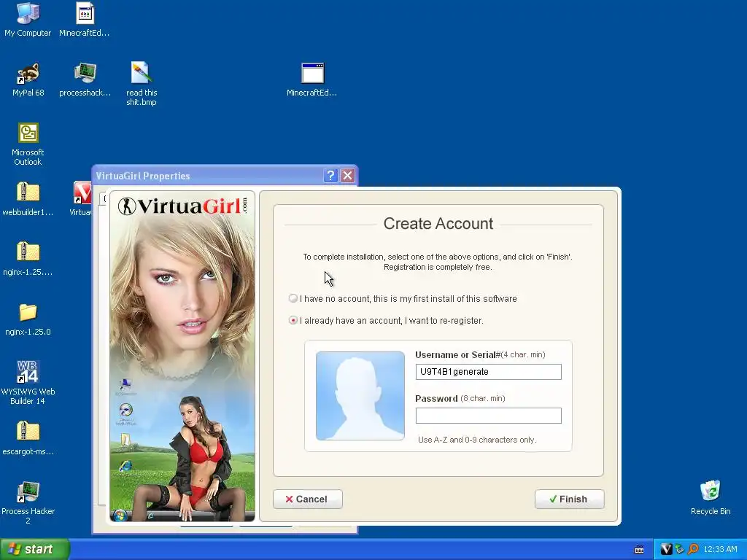
Task: Open the on-screen keyboard taskbar icon
Action: tap(639, 550)
